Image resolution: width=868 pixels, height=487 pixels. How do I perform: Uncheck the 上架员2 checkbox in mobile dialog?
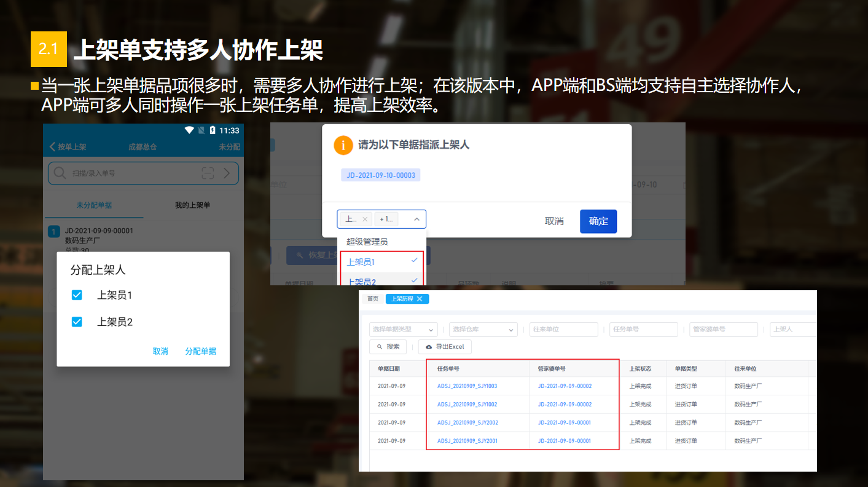pyautogui.click(x=77, y=322)
